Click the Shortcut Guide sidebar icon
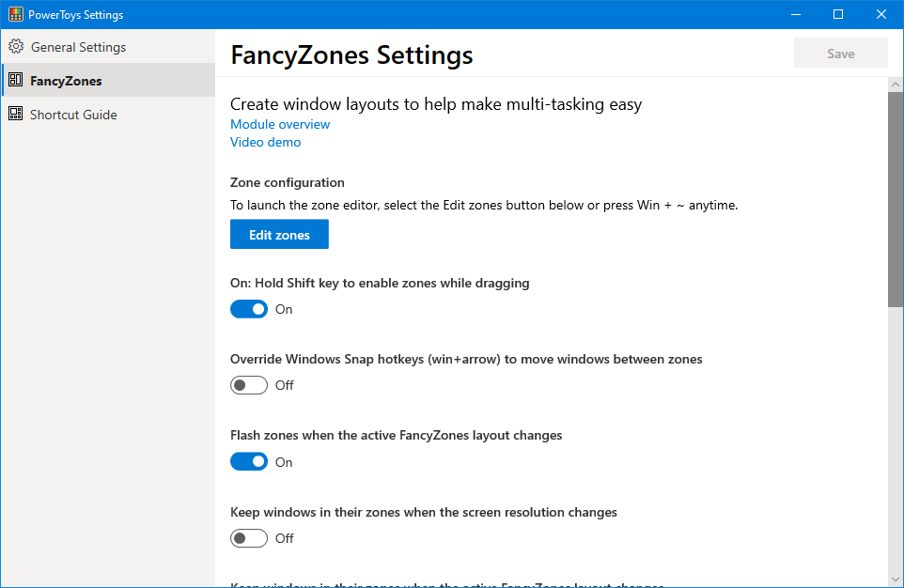 pos(16,115)
